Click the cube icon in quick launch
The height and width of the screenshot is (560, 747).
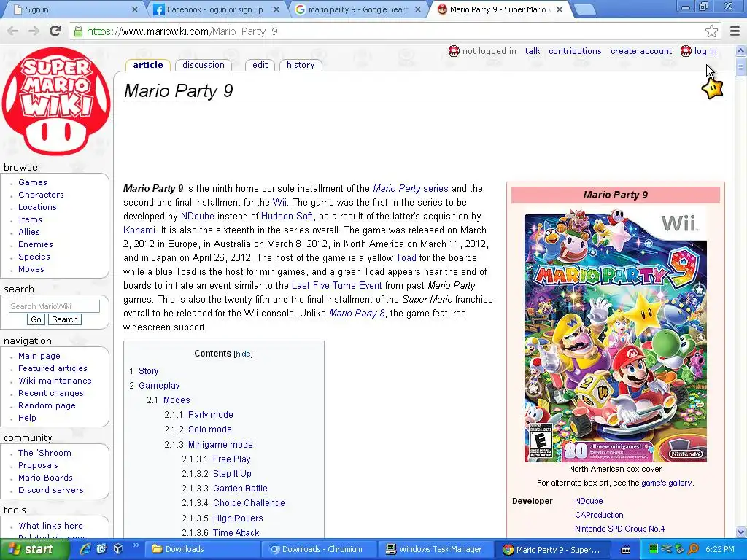click(117, 549)
